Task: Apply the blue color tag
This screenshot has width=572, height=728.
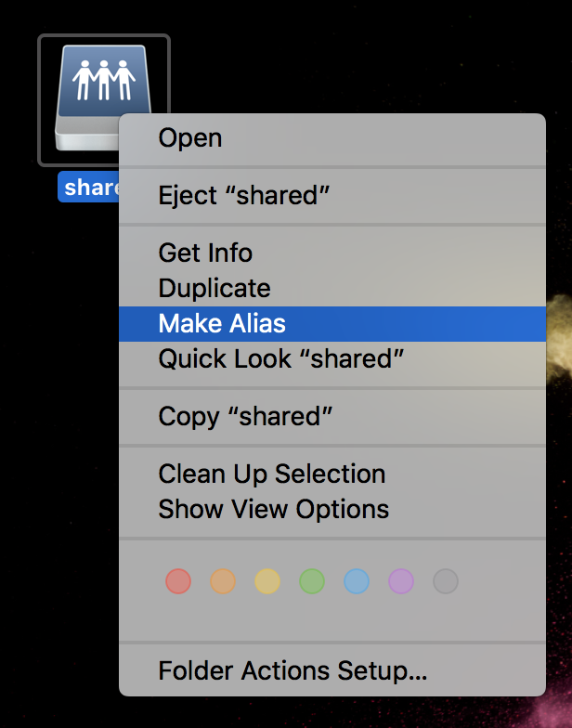Action: (x=356, y=582)
